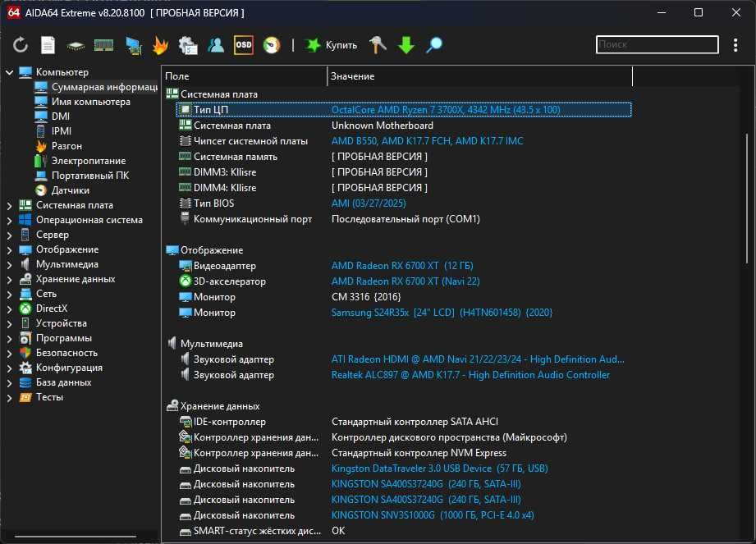This screenshot has height=544, width=756.
Task: Click the Устройства tree icon
Action: [25, 323]
